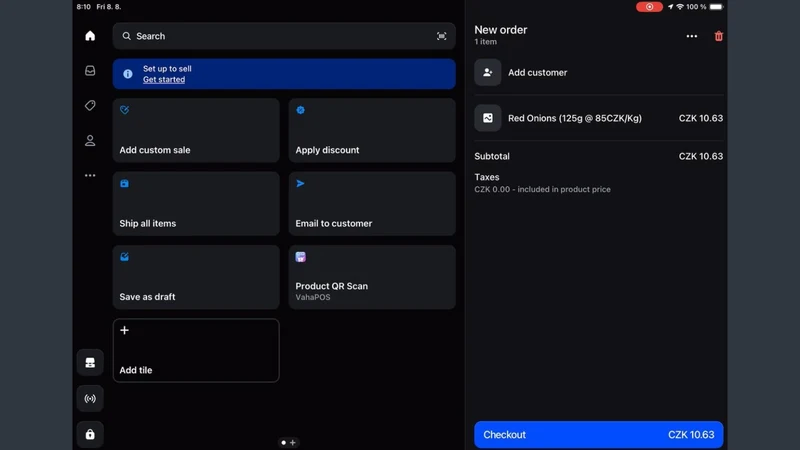Click the info icon on the Set up to sell banner
The height and width of the screenshot is (450, 800).
[128, 73]
